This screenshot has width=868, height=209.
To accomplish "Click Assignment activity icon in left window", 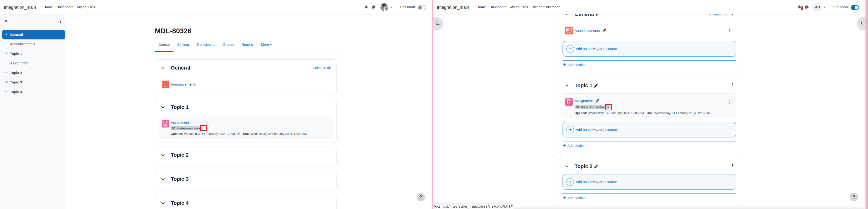I will 165,124.
